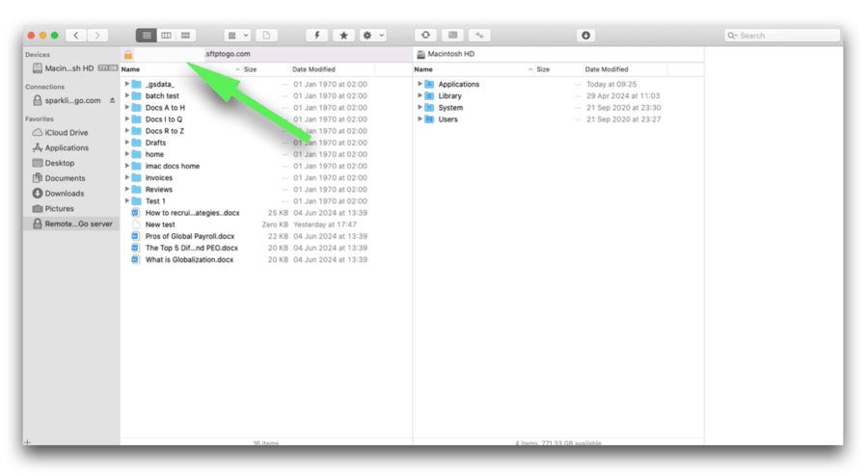This screenshot has height=476, width=868.
Task: Expand Applications in Macintosh HD pane
Action: (420, 84)
